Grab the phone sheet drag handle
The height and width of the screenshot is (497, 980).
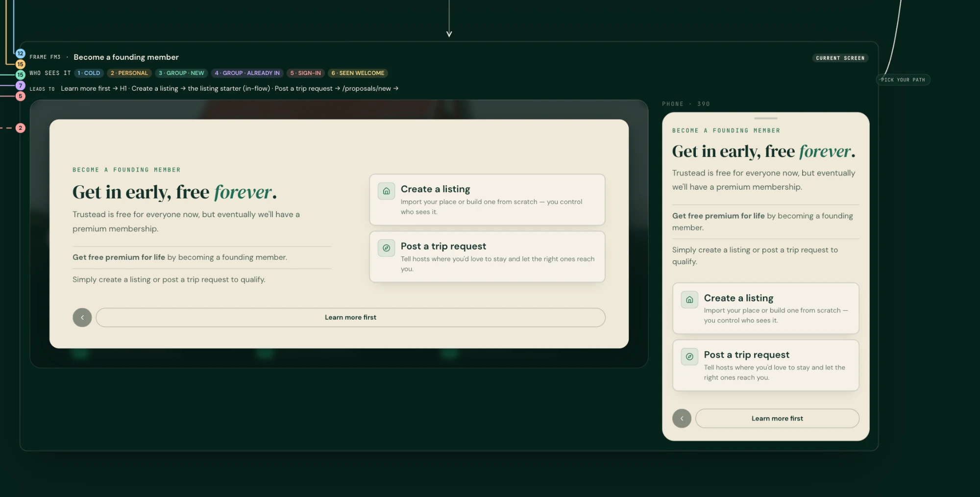tap(765, 118)
